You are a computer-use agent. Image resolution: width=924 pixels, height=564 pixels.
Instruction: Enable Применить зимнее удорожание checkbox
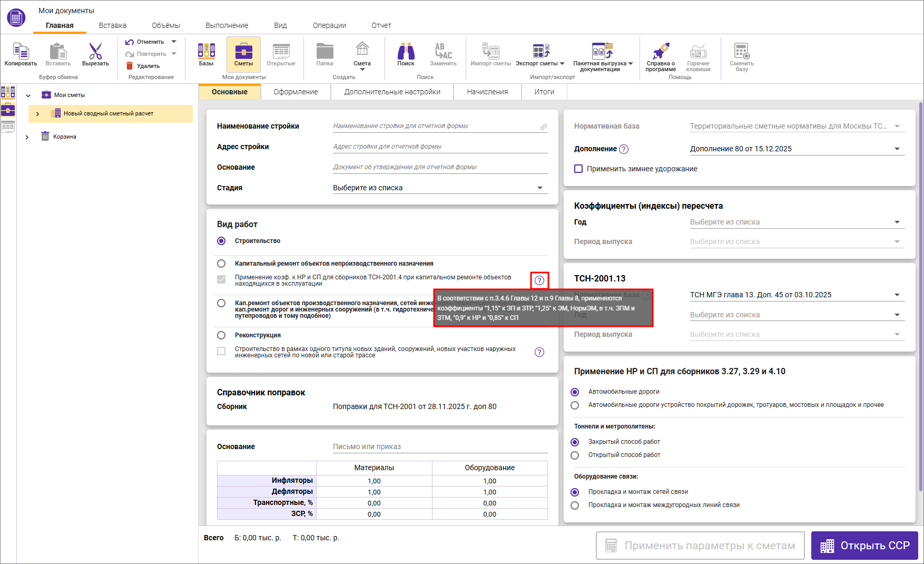tap(578, 169)
